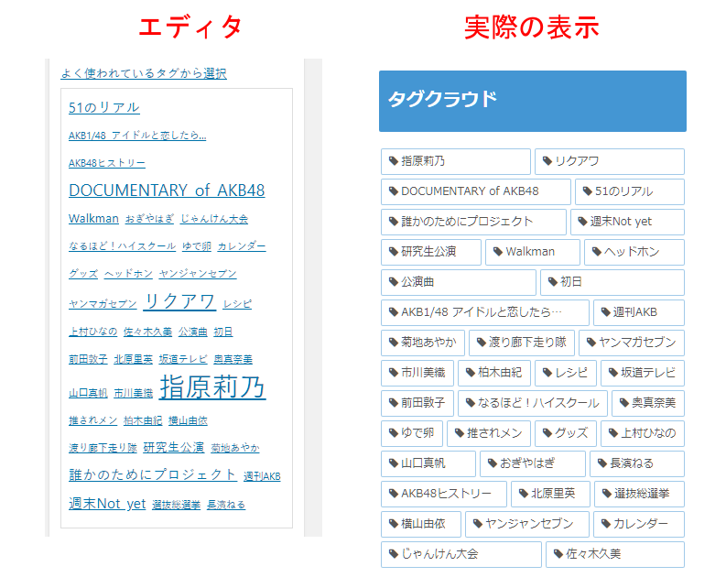Select largest 指原莉乃 tag in editor
Viewport: 726px width, 588px height.
click(213, 387)
